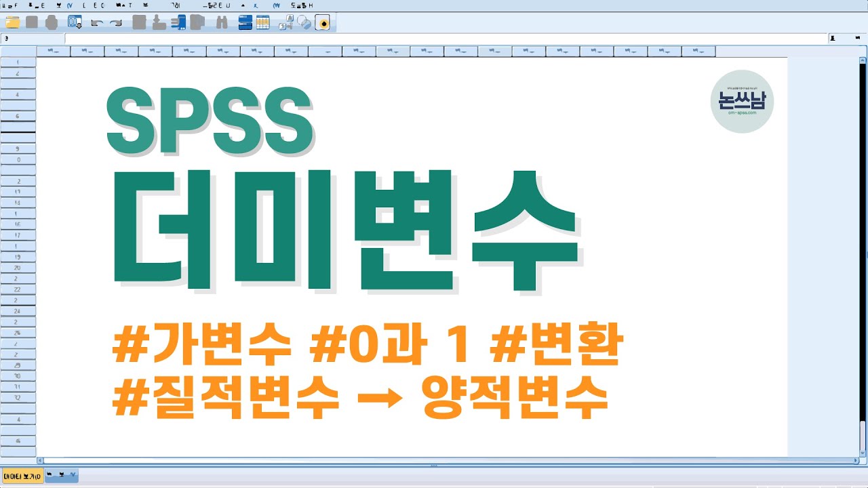Redo the last undone action
The height and width of the screenshot is (488, 868).
click(x=115, y=23)
